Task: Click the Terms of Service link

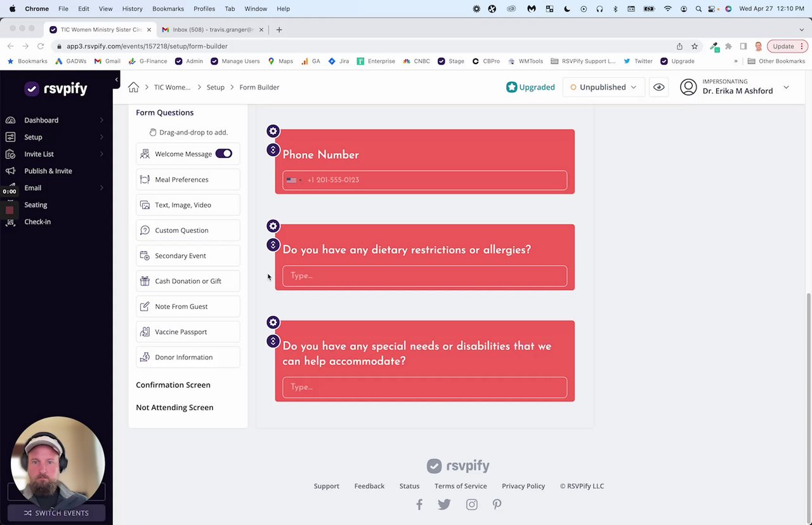Action: coord(461,486)
